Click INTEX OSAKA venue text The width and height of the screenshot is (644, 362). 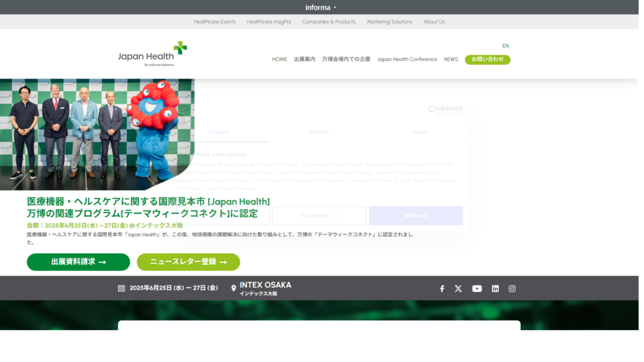pos(265,285)
